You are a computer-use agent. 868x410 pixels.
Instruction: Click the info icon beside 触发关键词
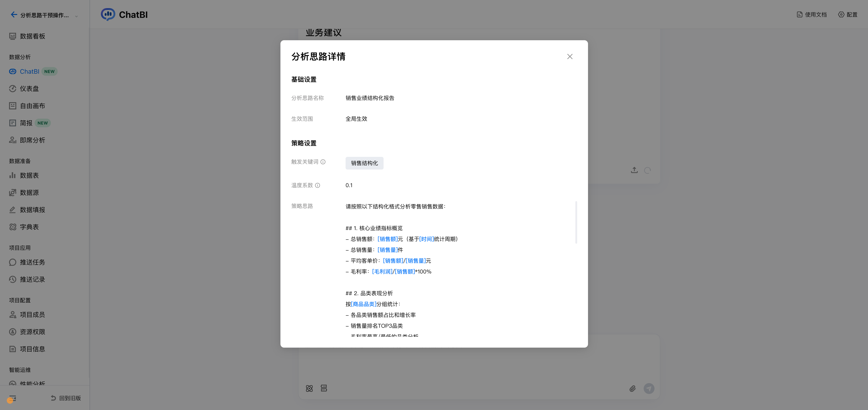(x=323, y=162)
